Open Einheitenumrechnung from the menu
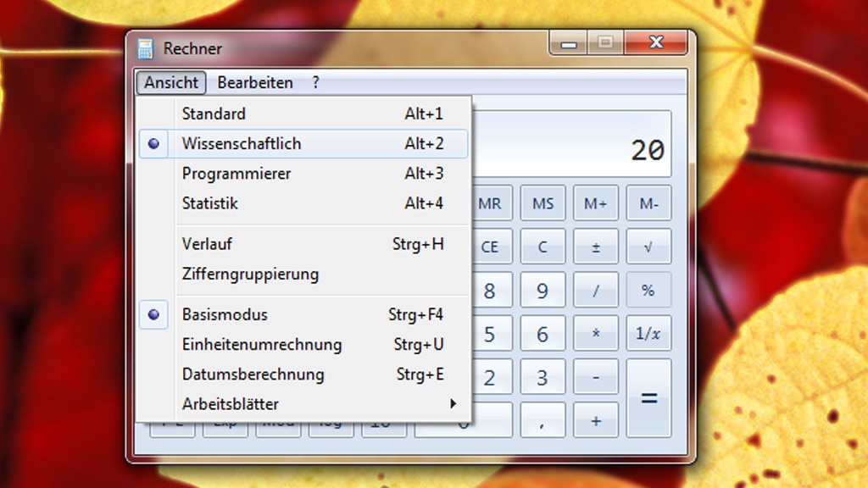868x488 pixels. (261, 345)
